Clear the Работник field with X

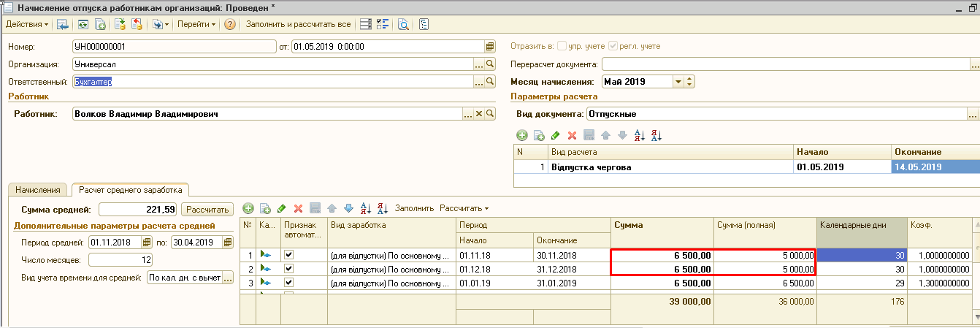(x=480, y=114)
